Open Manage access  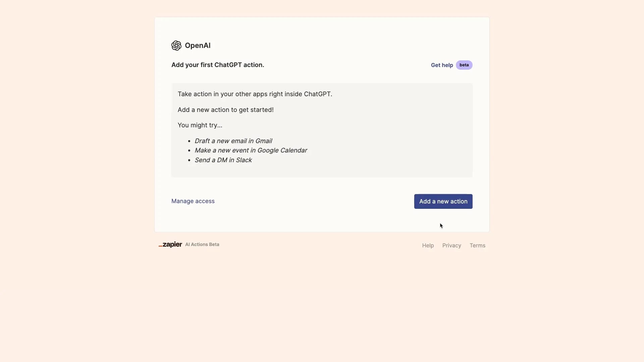pyautogui.click(x=193, y=201)
